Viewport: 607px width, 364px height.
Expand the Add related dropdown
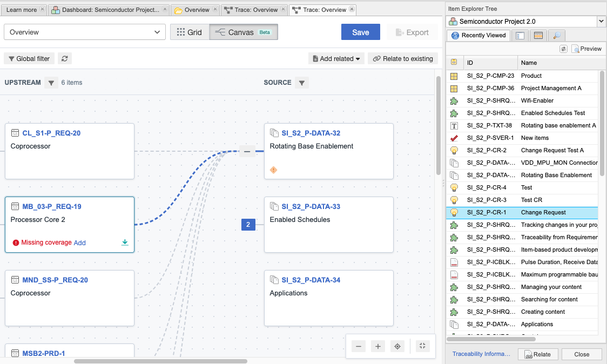coord(336,58)
